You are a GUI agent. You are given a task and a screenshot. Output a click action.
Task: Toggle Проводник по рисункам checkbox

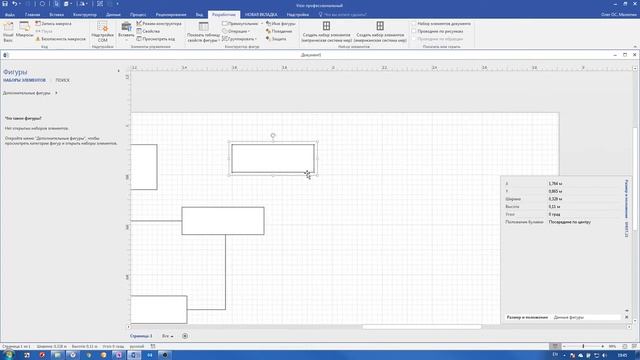coord(414,31)
